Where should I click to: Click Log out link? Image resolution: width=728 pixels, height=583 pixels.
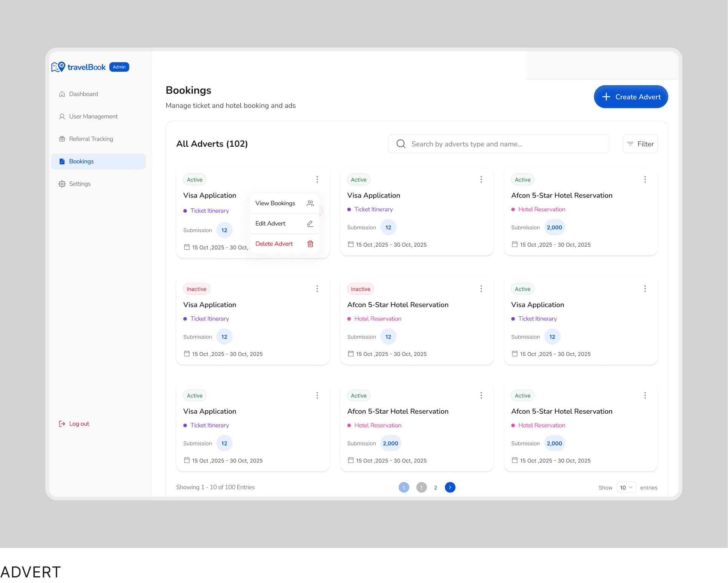[x=79, y=424]
